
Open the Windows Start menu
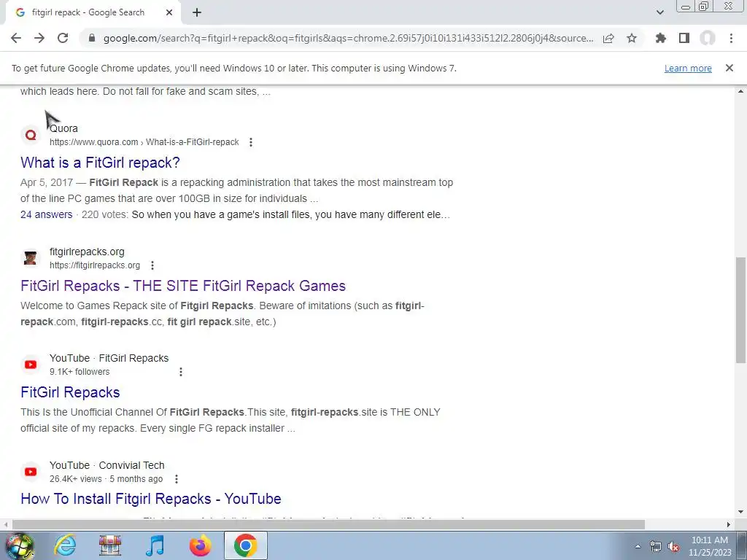[20, 545]
